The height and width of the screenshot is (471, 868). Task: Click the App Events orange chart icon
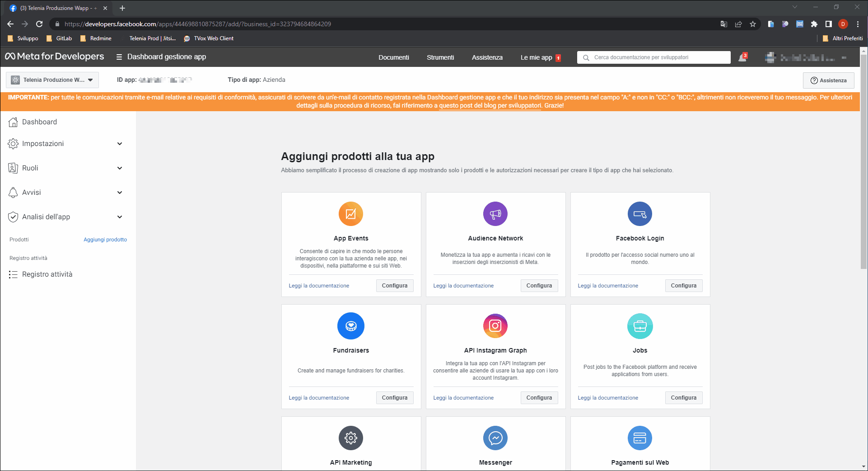click(x=351, y=214)
